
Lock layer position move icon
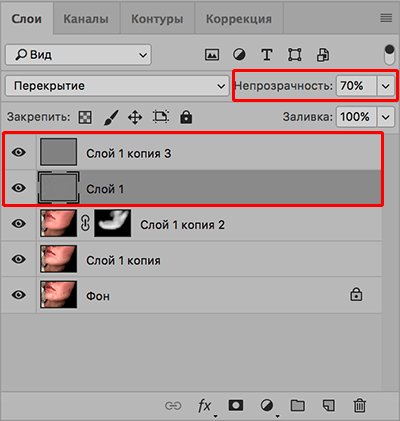[135, 117]
